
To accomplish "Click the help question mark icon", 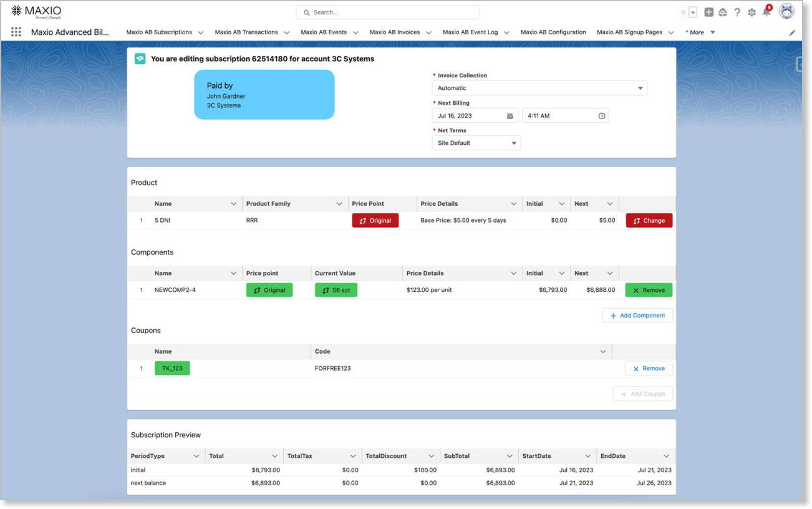I will [x=737, y=12].
